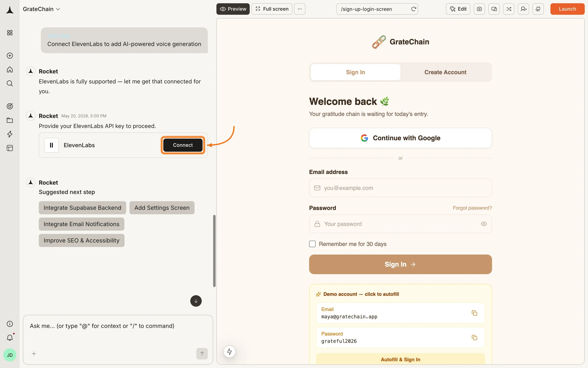Screen dimensions: 588x368
Task: Click the target icon in the sidebar
Action: tap(10, 106)
